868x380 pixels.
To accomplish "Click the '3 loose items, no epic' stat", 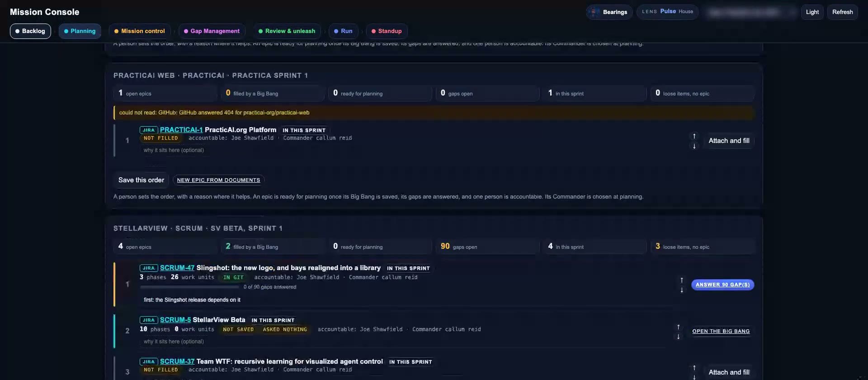I will point(702,247).
